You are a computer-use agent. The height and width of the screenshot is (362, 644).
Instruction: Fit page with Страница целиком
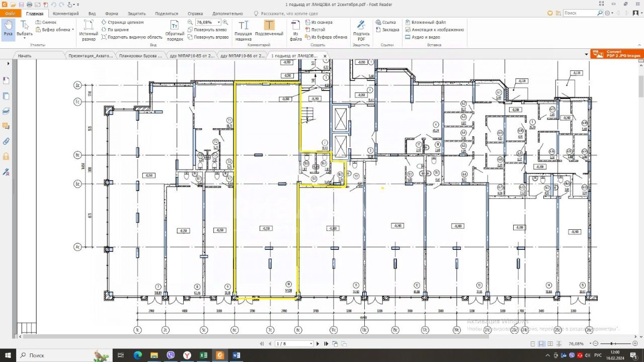point(122,22)
